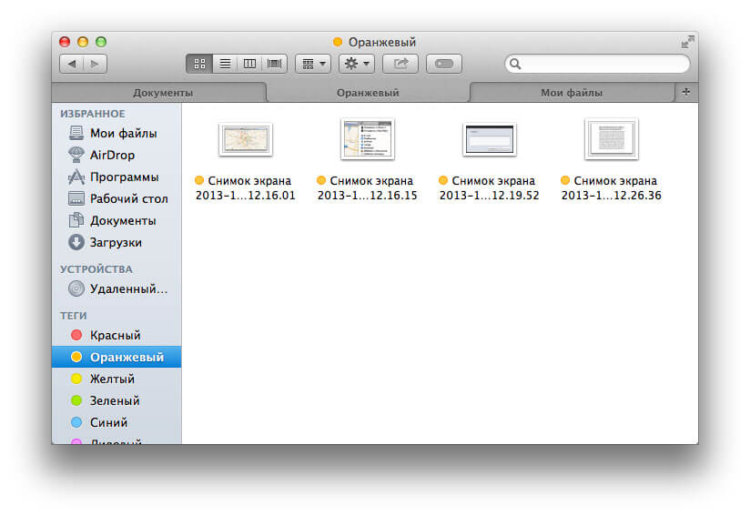750x516 pixels.
Task: Click the УСТРОЙСТВА section header
Action: coord(96,269)
